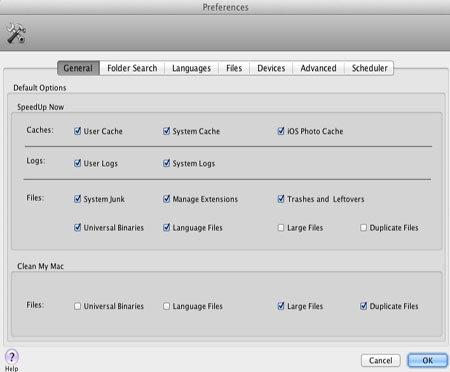Open the Languages tab
The image size is (450, 372).
tap(191, 68)
